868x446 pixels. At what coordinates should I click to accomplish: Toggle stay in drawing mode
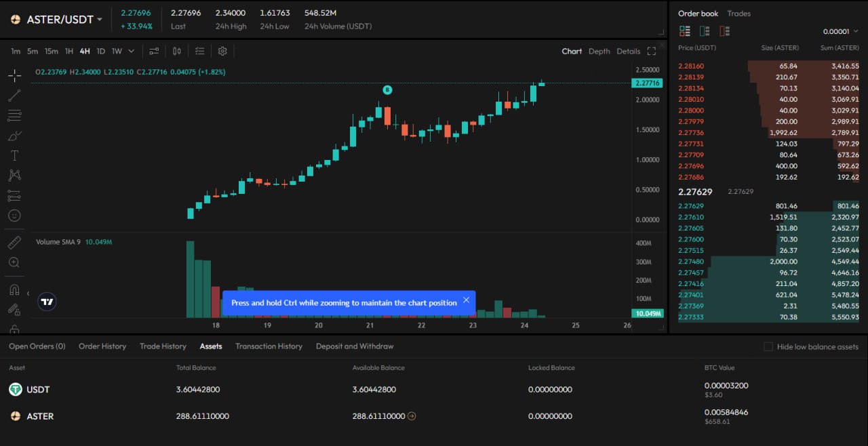(14, 309)
